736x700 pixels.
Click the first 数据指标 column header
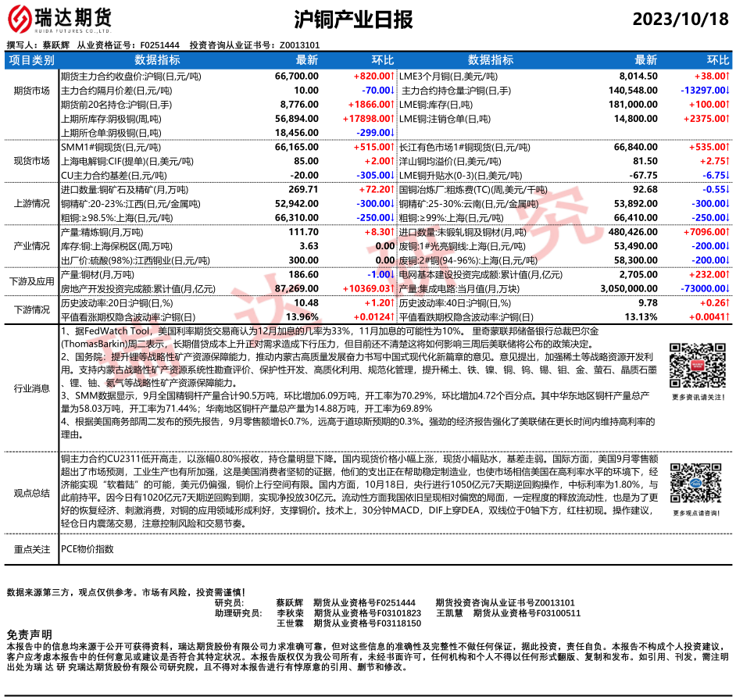157,60
